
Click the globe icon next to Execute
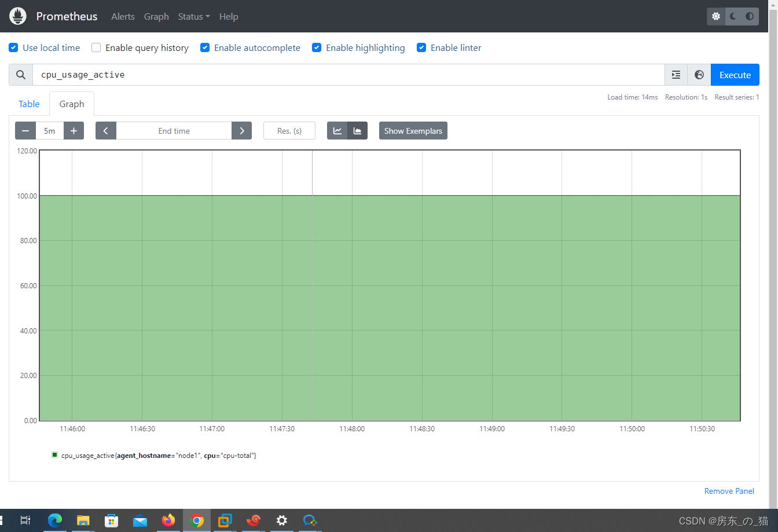tap(699, 75)
